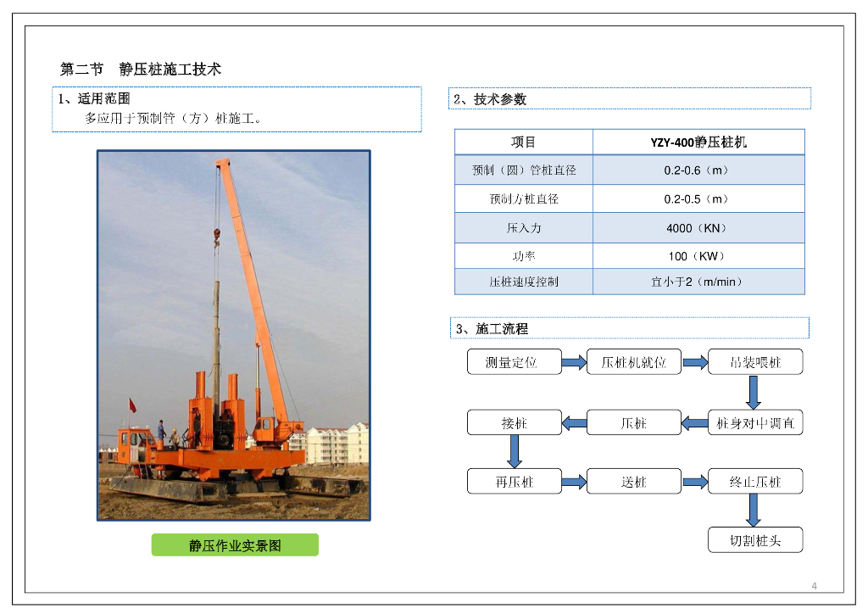Click cell 预制方桩直径
868x614 pixels.
click(524, 198)
